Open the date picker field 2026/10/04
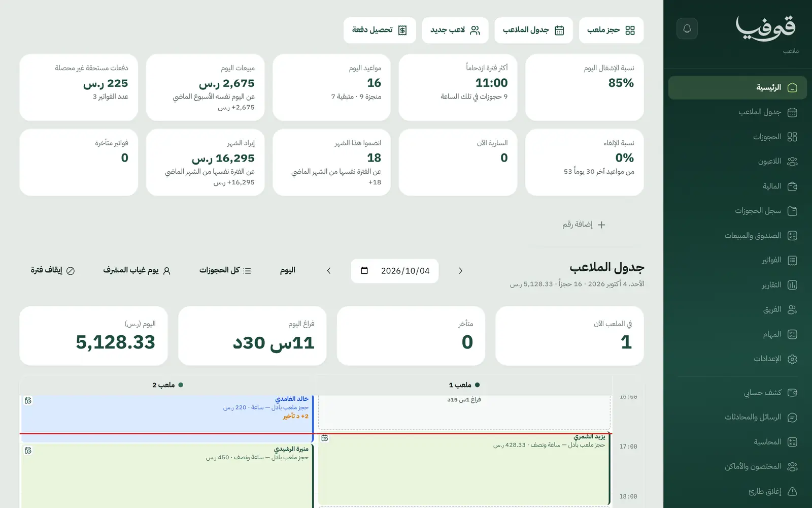Image resolution: width=812 pixels, height=508 pixels. (x=395, y=271)
